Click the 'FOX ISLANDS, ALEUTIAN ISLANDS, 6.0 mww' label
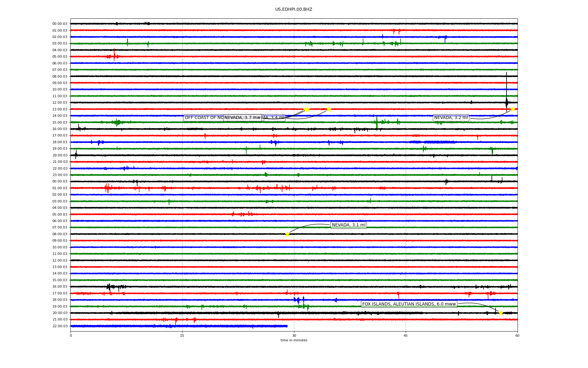The height and width of the screenshot is (368, 588). pyautogui.click(x=409, y=304)
